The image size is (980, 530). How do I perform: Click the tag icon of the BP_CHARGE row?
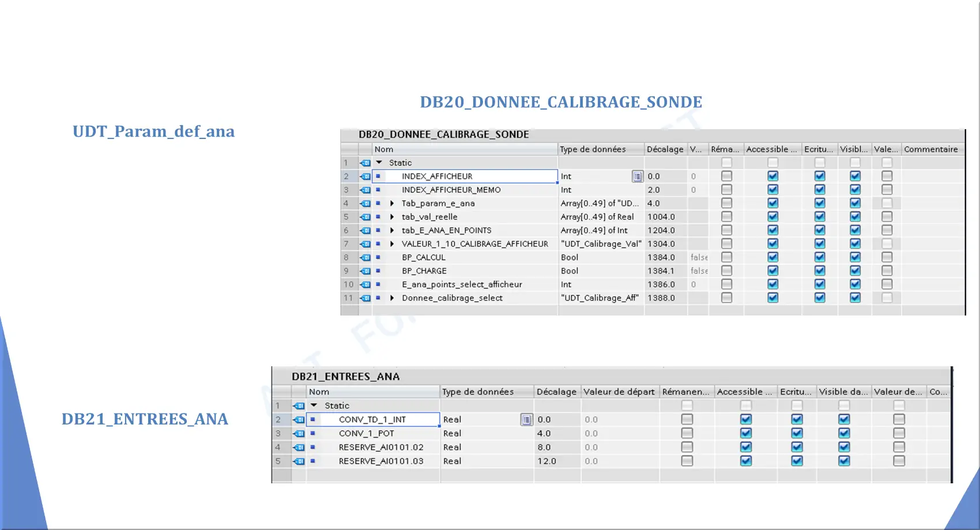[x=365, y=271]
